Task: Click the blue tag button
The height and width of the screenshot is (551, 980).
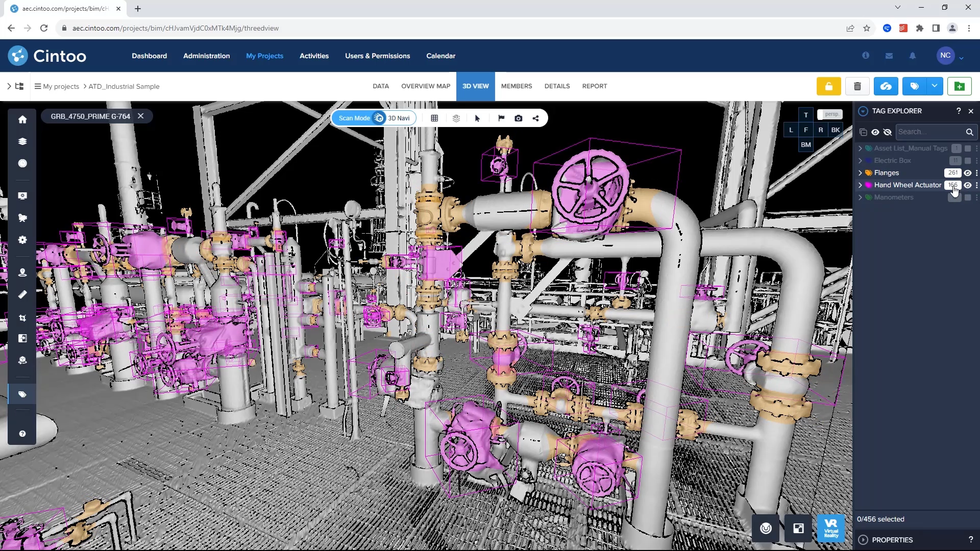Action: (915, 86)
